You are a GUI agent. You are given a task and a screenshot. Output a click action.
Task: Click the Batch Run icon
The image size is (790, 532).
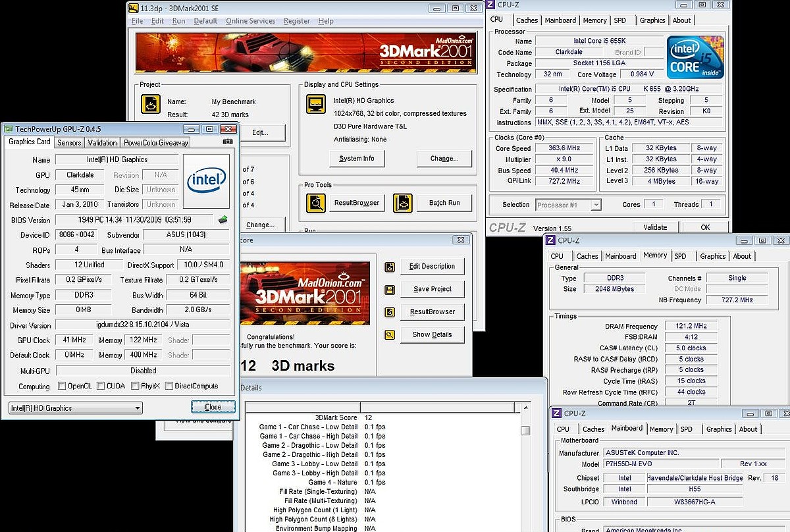coord(402,203)
